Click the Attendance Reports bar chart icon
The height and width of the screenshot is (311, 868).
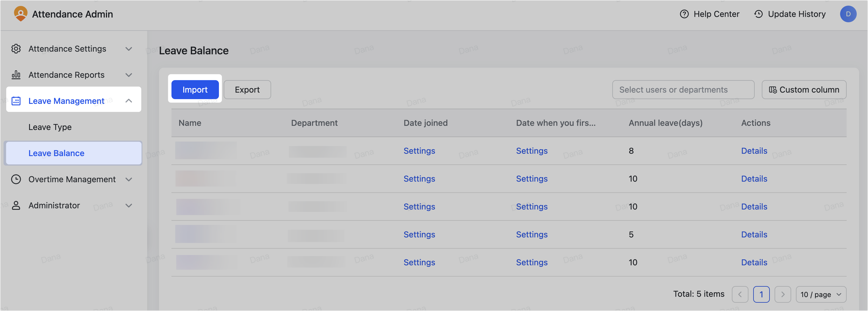(16, 75)
